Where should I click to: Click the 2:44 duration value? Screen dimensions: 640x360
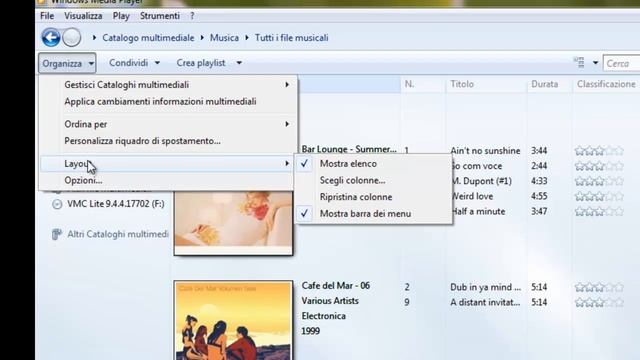coord(539,166)
